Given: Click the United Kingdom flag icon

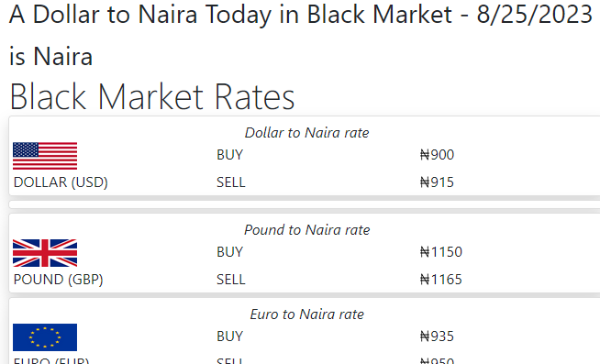Looking at the screenshot, I should pos(45,253).
